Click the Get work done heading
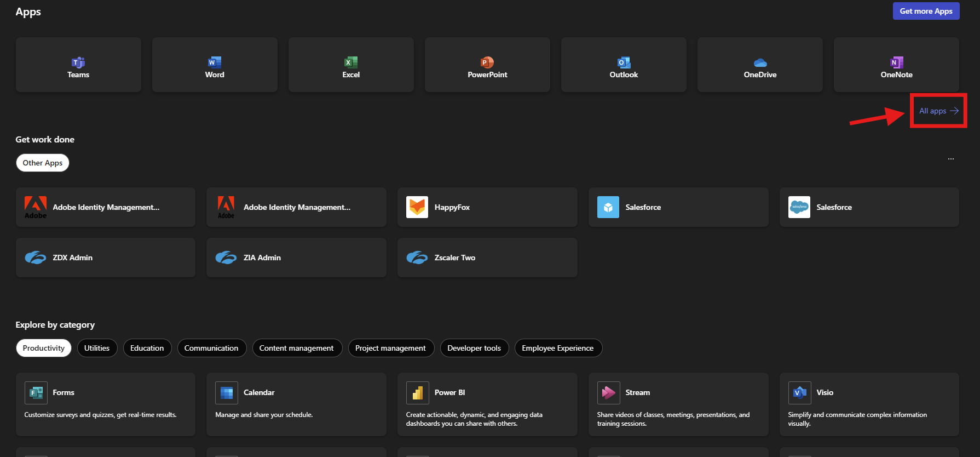980x457 pixels. pos(45,139)
